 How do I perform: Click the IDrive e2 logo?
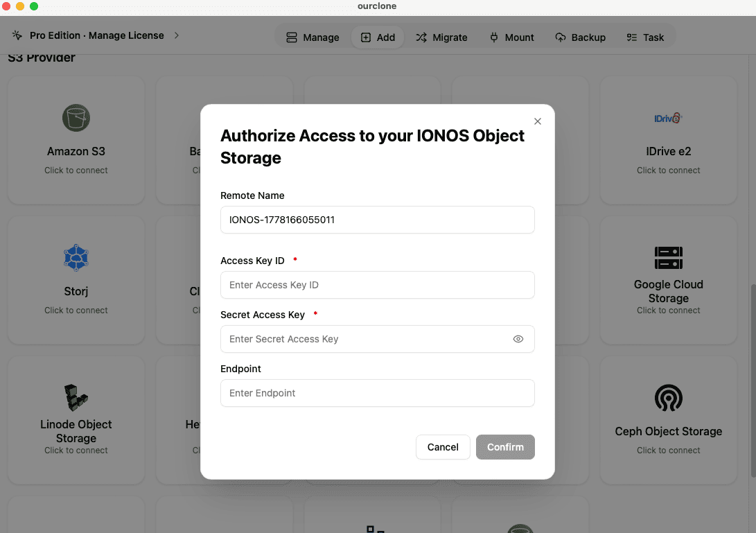[668, 119]
